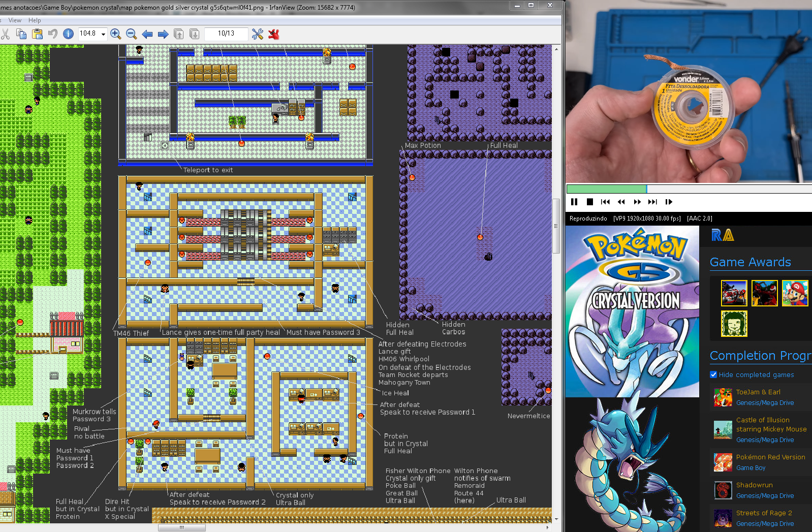Skip to previous track in media player
Viewport: 812px width, 532px height.
605,202
